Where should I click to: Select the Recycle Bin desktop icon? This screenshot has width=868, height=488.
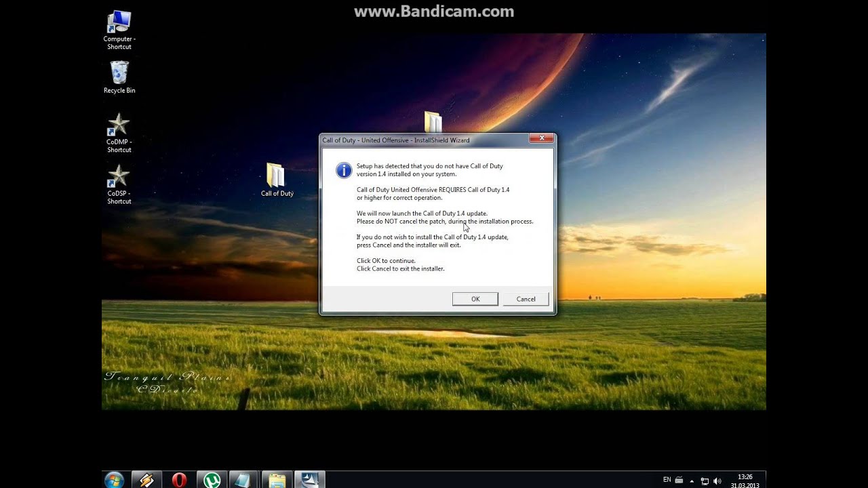point(119,77)
